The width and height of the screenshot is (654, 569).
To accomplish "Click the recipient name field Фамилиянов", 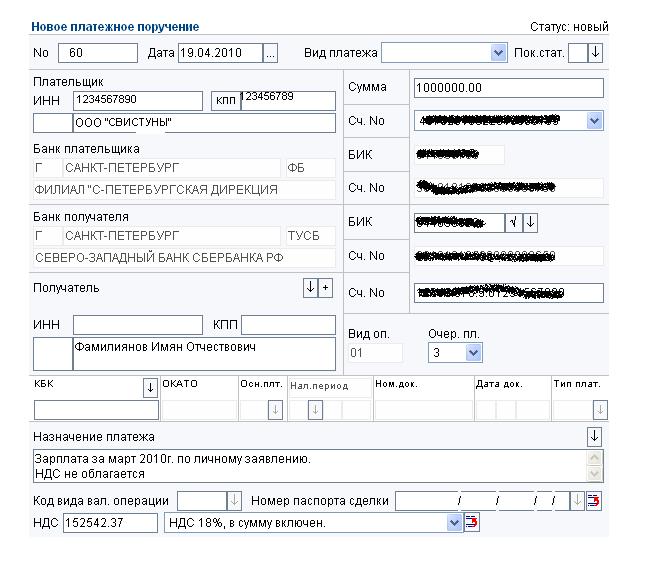I will pos(203,353).
